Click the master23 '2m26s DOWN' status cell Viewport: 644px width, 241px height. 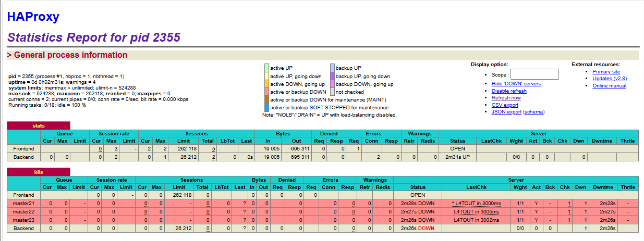(417, 220)
